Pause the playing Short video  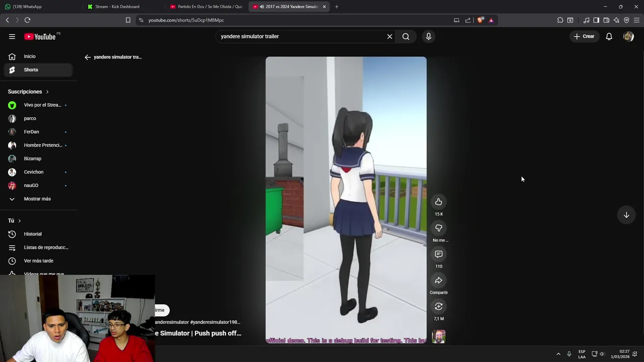click(346, 200)
